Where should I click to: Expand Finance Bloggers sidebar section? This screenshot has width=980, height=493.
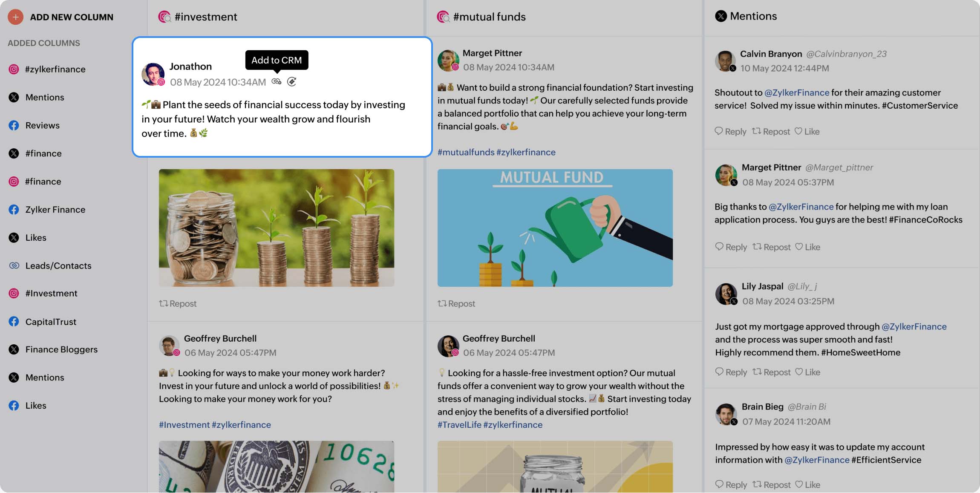61,350
